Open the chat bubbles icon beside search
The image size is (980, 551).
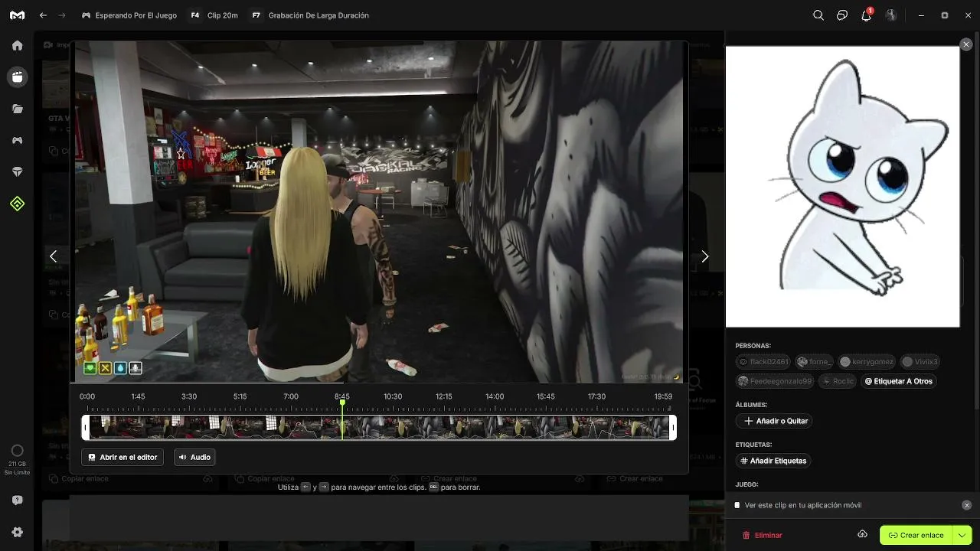(842, 15)
